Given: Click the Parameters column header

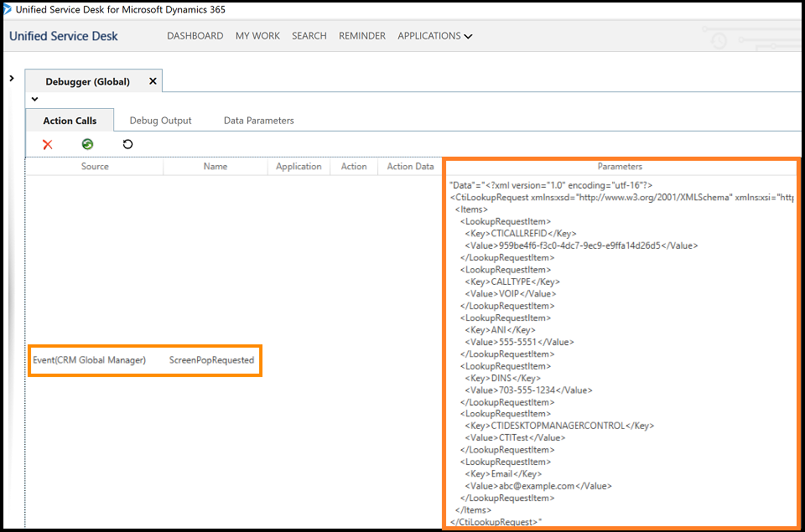Looking at the screenshot, I should coord(620,167).
